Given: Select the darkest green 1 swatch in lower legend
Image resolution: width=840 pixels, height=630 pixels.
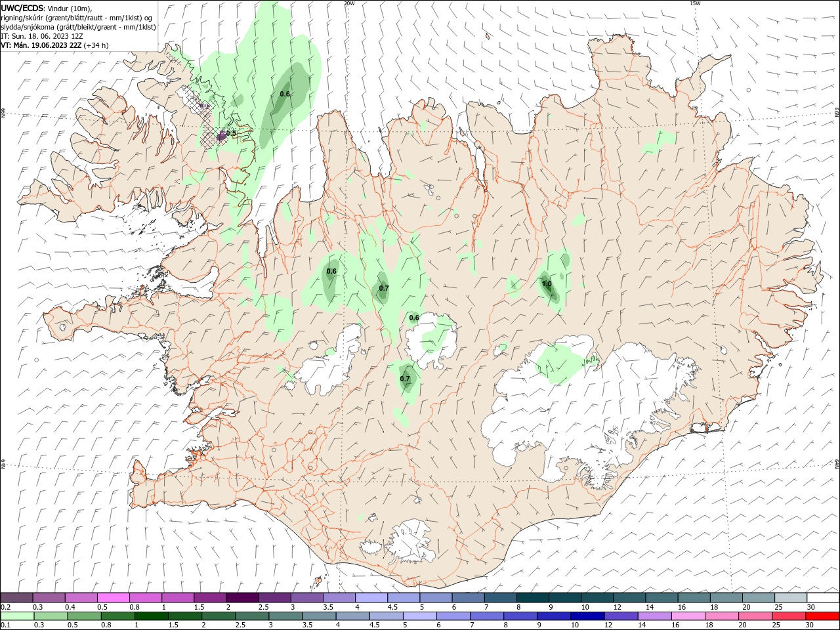Looking at the screenshot, I should tap(151, 616).
